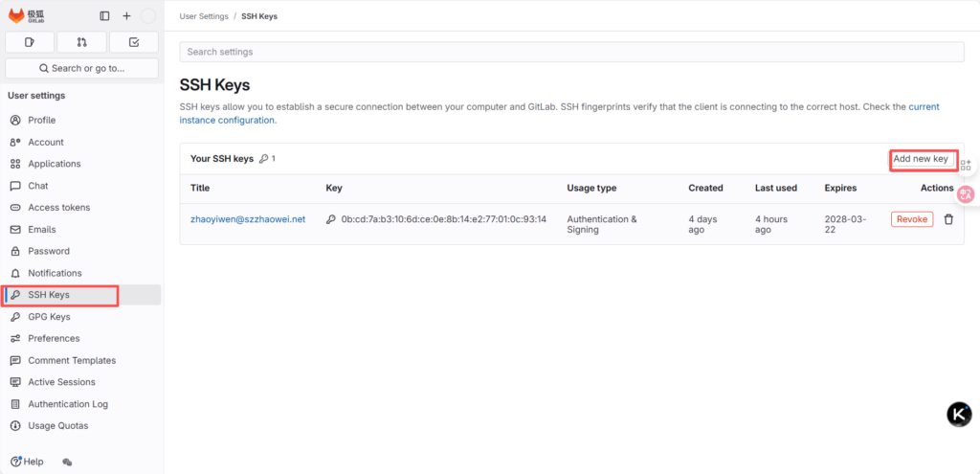The width and height of the screenshot is (980, 474).
Task: Open assigned issues icon button
Action: 30,42
